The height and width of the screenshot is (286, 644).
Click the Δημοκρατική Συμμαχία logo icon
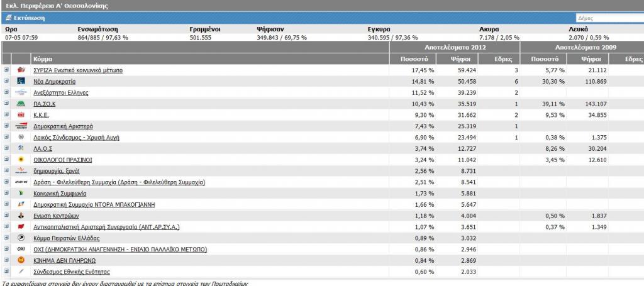coord(21,204)
